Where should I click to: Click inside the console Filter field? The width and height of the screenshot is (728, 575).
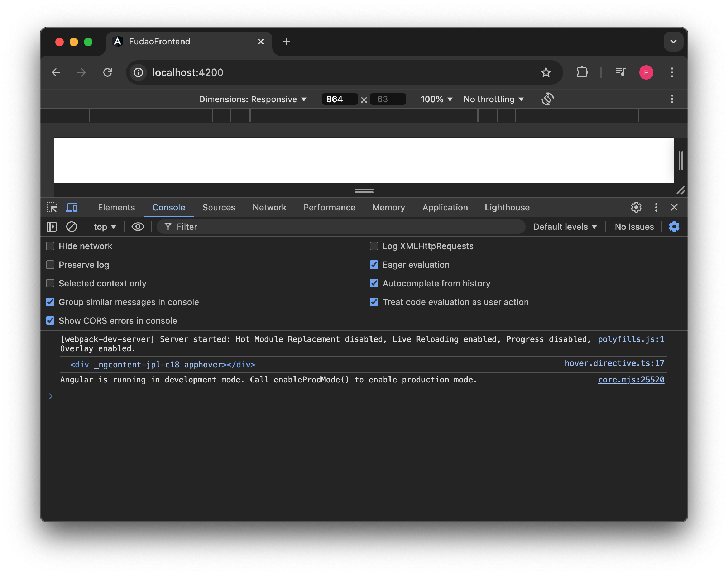pos(251,227)
